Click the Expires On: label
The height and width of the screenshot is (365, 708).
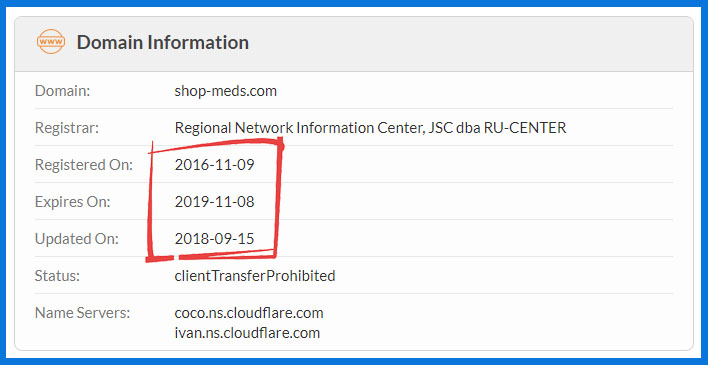[72, 202]
